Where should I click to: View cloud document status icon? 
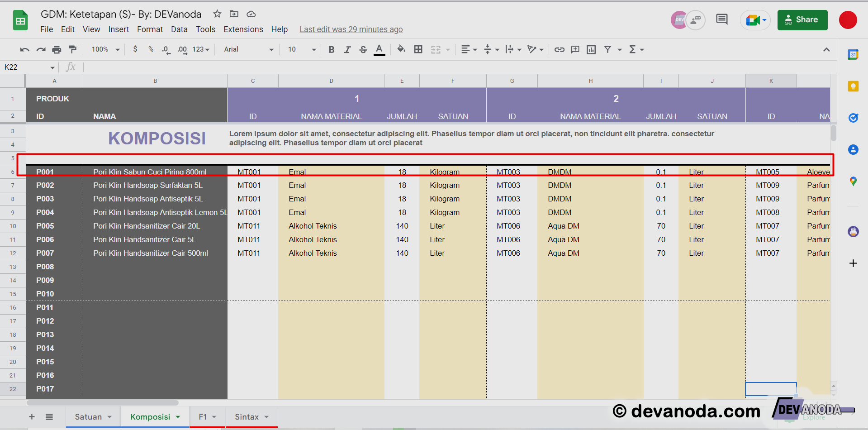click(251, 14)
